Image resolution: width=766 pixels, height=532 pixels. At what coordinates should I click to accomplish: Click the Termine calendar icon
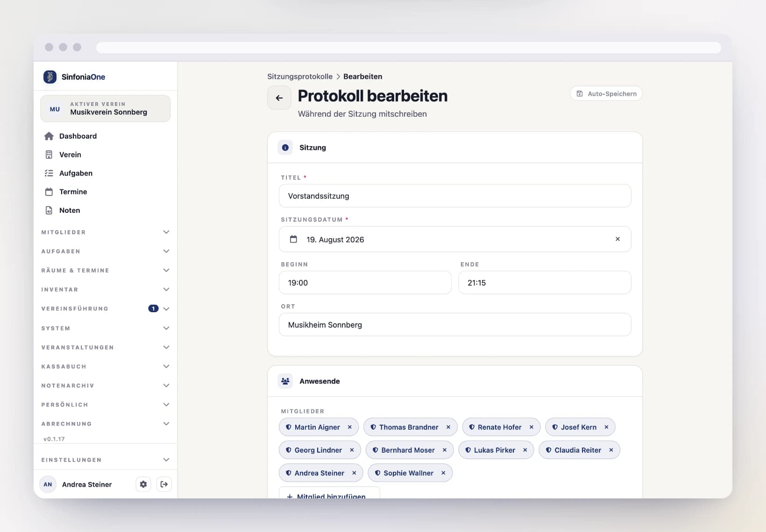coord(49,192)
